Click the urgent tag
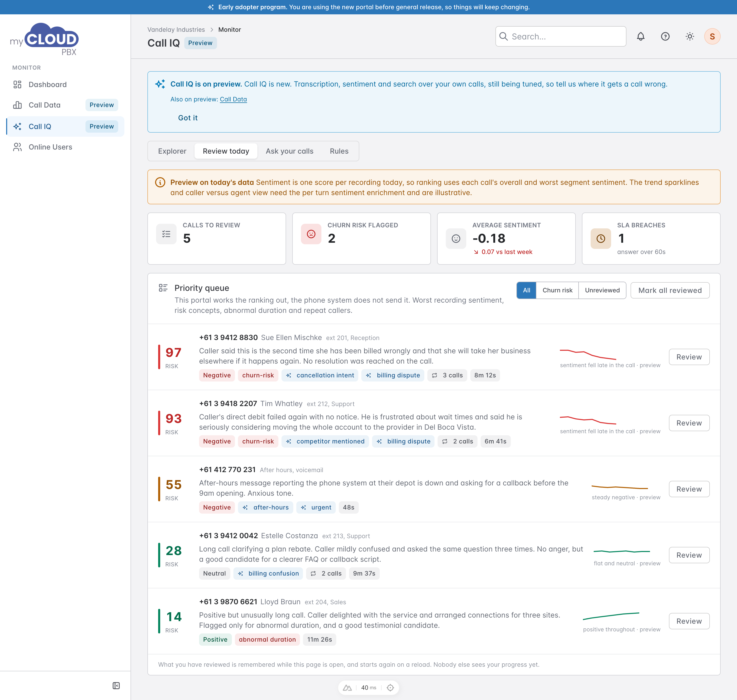737x700 pixels. coord(316,507)
